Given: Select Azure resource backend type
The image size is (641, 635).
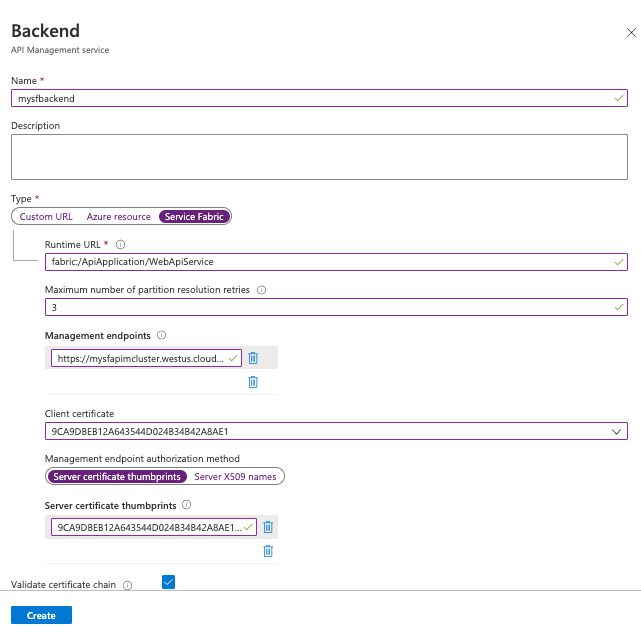Looking at the screenshot, I should 118,217.
